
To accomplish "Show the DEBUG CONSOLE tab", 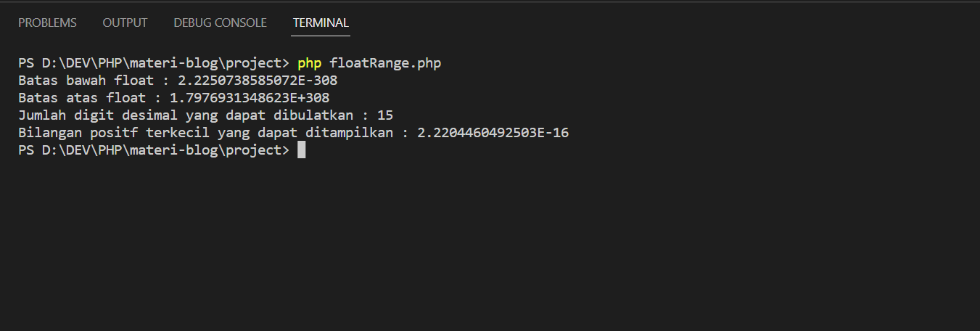I will click(x=220, y=23).
